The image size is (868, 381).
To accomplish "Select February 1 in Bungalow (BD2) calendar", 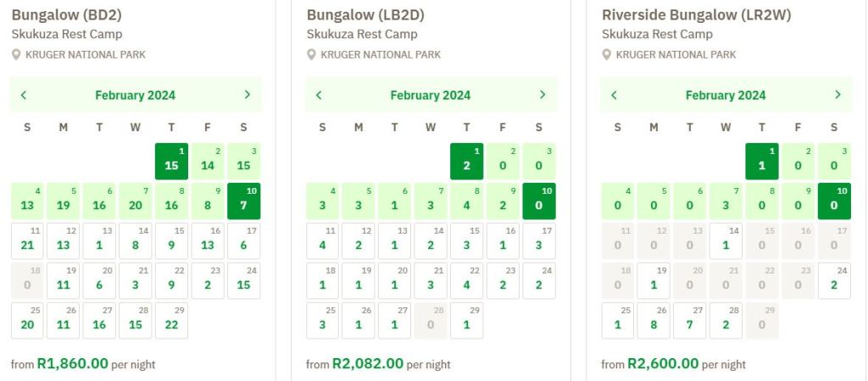I will coord(172,161).
